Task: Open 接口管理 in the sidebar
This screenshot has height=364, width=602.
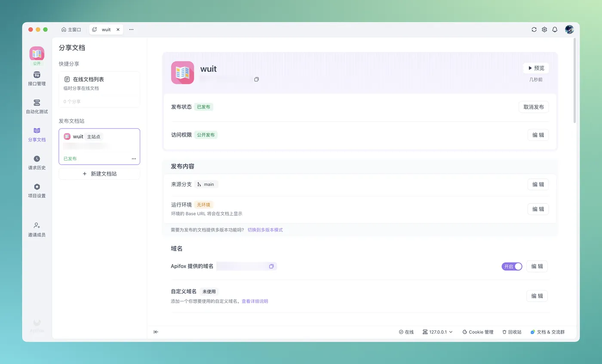Action: pos(37,79)
